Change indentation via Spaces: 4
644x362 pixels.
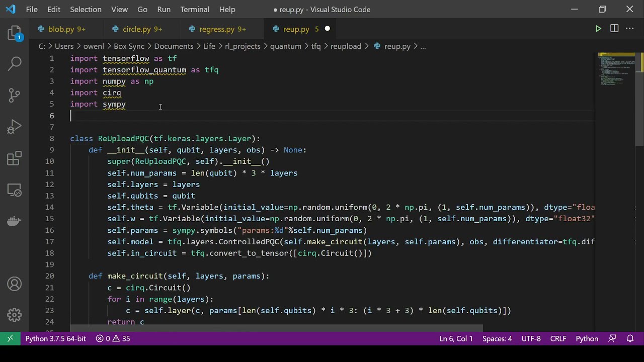coord(497,339)
